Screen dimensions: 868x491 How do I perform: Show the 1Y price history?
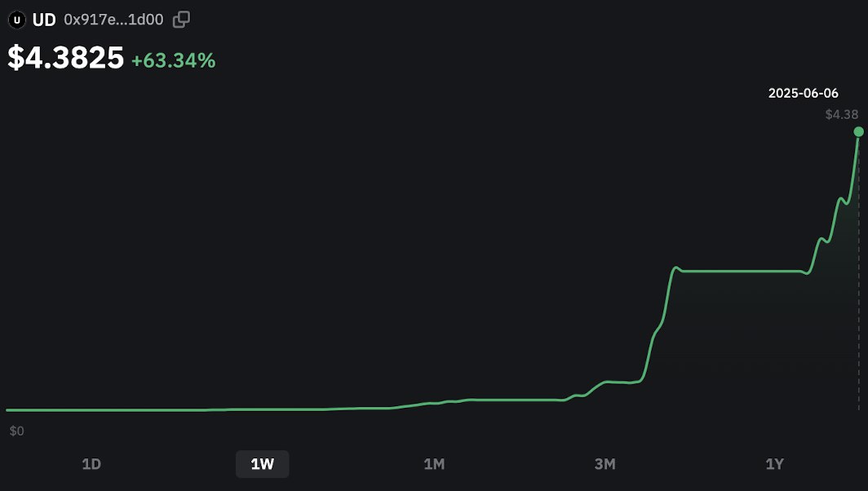[x=774, y=464]
